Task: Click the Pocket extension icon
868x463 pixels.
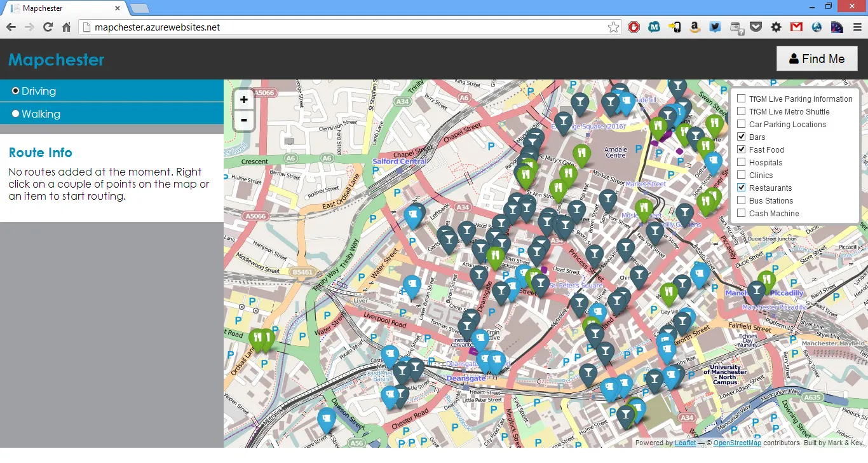Action: (756, 27)
